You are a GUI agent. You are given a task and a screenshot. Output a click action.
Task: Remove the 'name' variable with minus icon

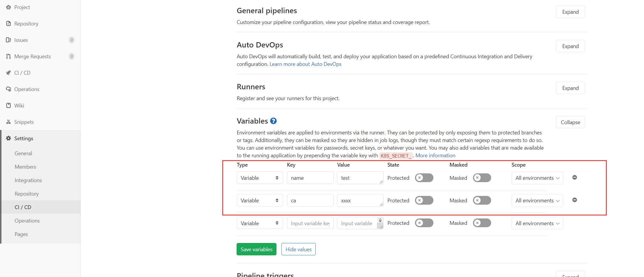point(575,177)
